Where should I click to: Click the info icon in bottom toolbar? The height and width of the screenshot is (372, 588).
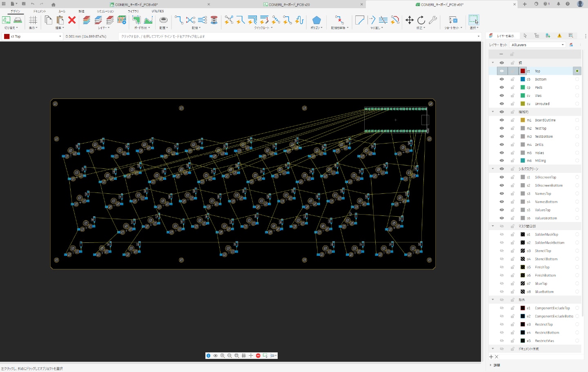click(x=209, y=356)
